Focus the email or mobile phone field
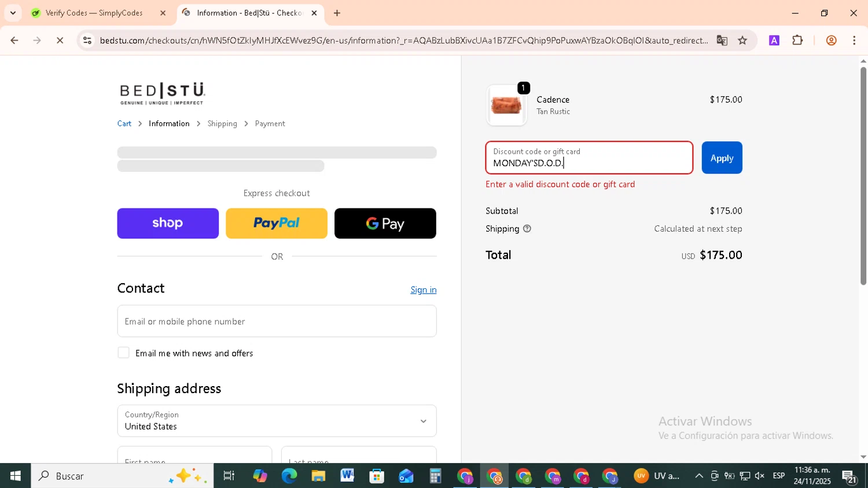The height and width of the screenshot is (488, 868). coord(277,321)
